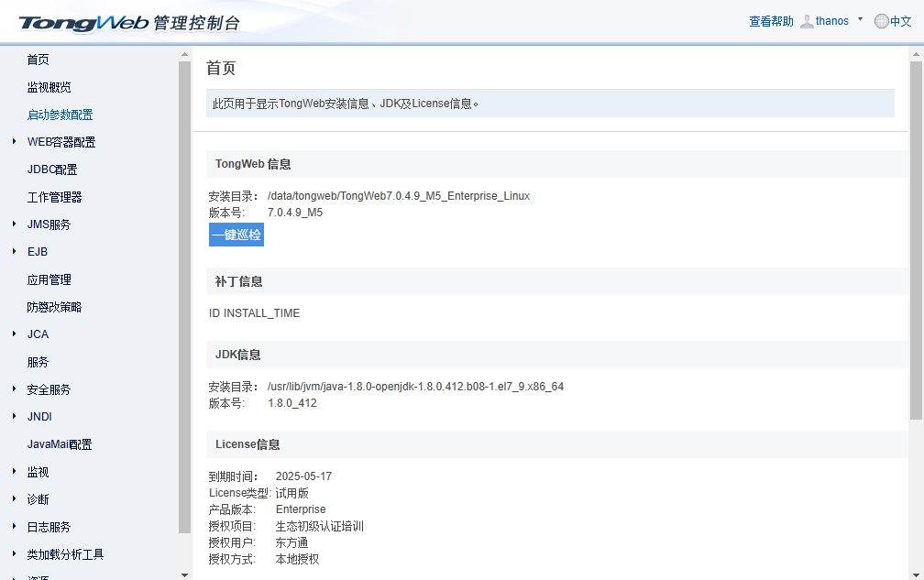Open JavaMail配置 menu item
The height and width of the screenshot is (580, 924).
(60, 444)
